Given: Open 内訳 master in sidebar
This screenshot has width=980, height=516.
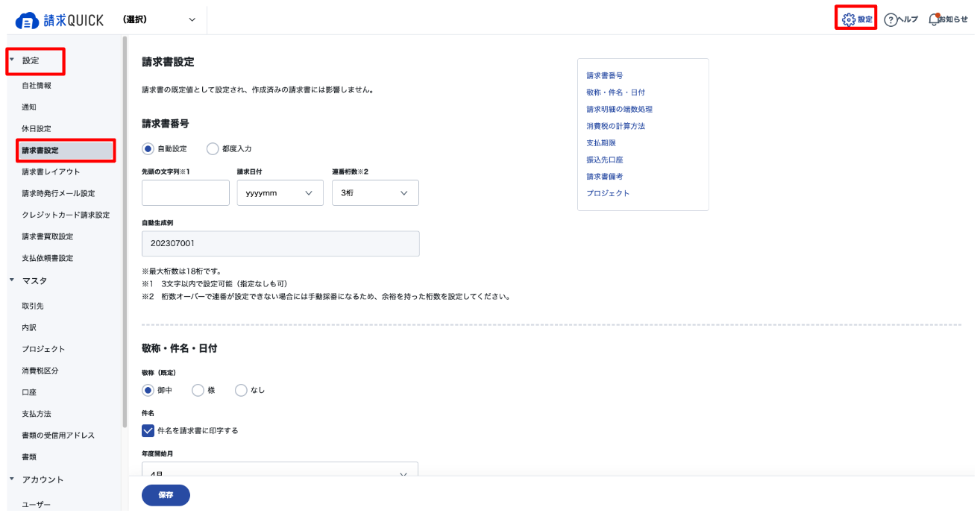Looking at the screenshot, I should pos(29,327).
